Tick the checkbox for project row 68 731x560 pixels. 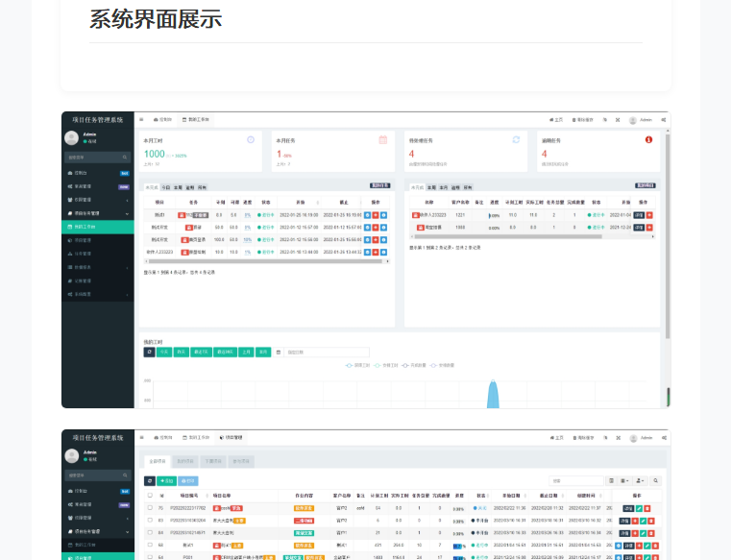tap(150, 545)
